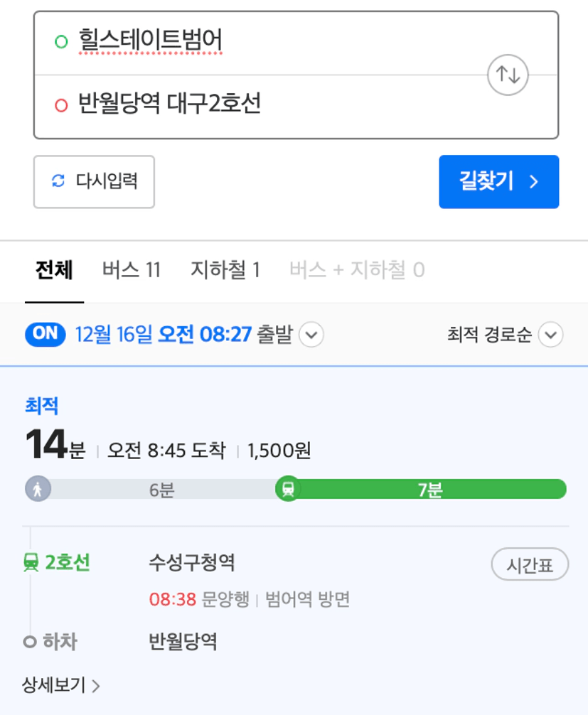588x715 pixels.
Task: Click the red destination marker circle
Action: click(61, 105)
